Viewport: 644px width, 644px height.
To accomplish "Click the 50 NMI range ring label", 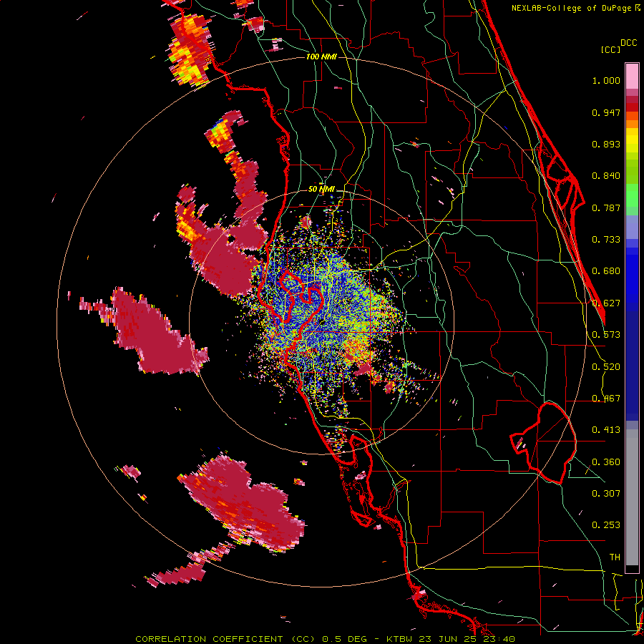I will [321, 190].
